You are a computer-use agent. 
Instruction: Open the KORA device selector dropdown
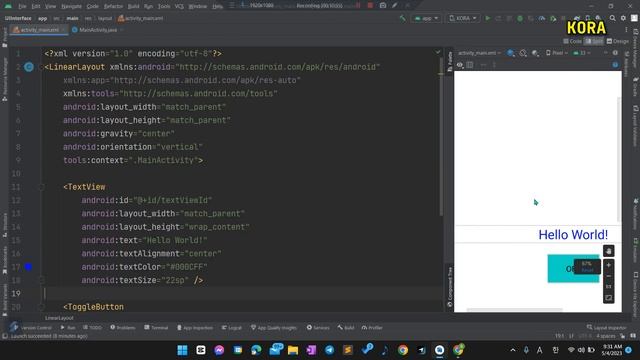pos(462,18)
